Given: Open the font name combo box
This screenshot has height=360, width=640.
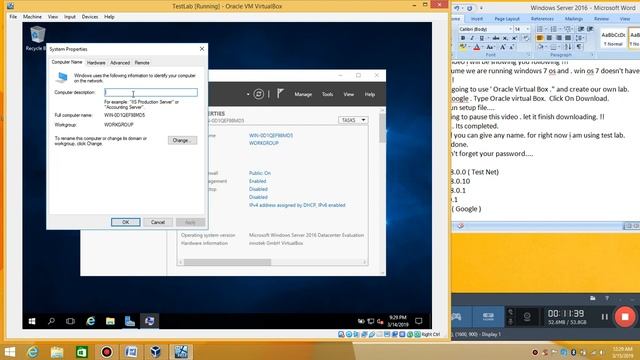Looking at the screenshot, I should point(485,29).
